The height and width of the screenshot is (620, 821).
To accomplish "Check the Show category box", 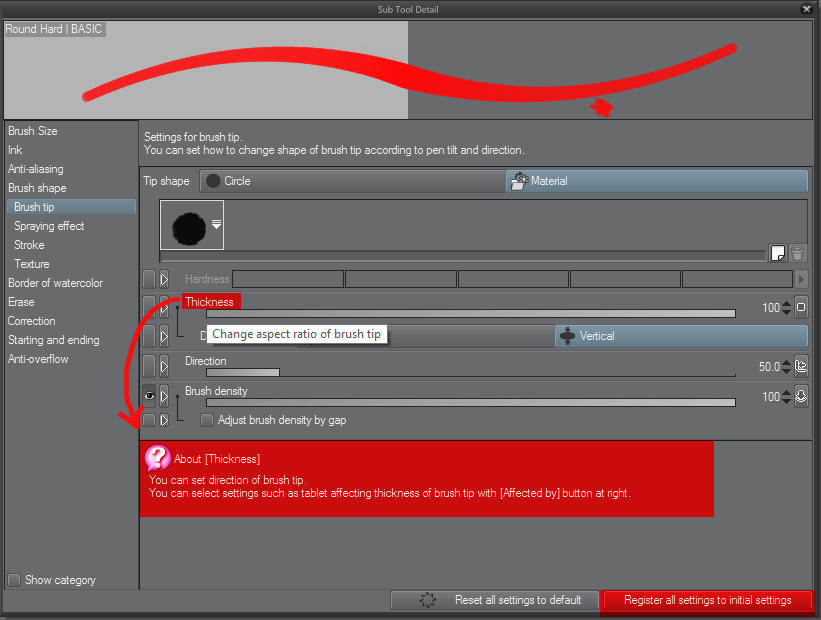I will [x=14, y=580].
